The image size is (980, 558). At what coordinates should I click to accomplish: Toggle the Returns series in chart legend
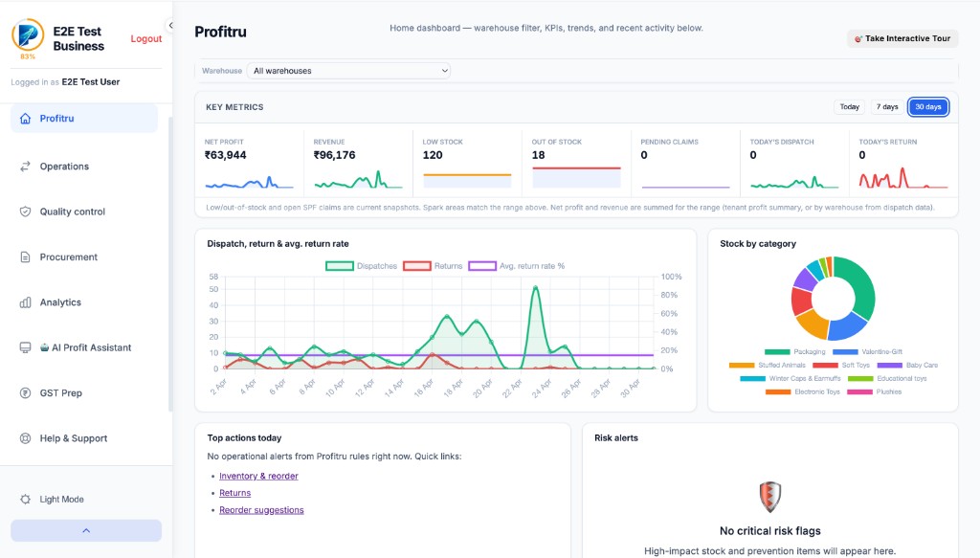[x=433, y=266]
